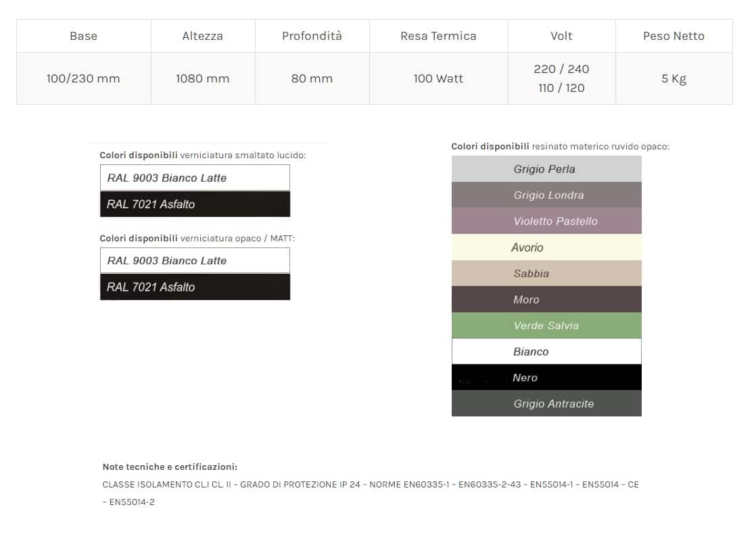Select the Avorio color swatch

(546, 247)
